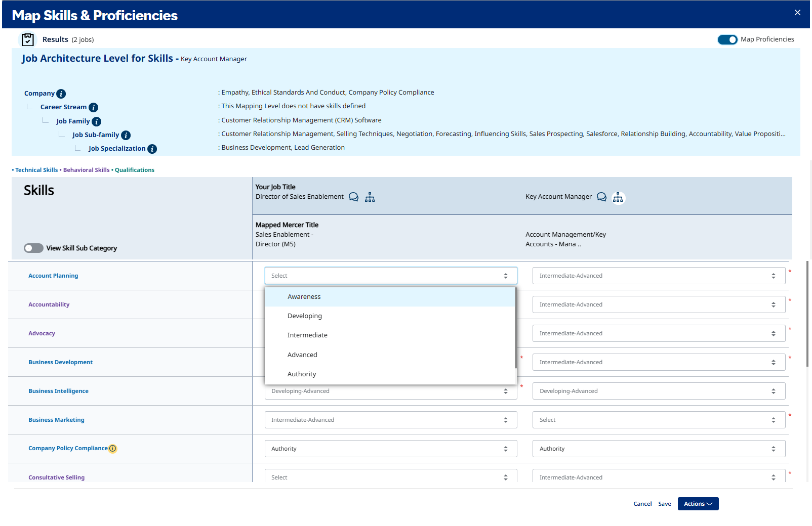The image size is (812, 526).
Task: Turn off Map Proficiencies toggle
Action: (727, 39)
